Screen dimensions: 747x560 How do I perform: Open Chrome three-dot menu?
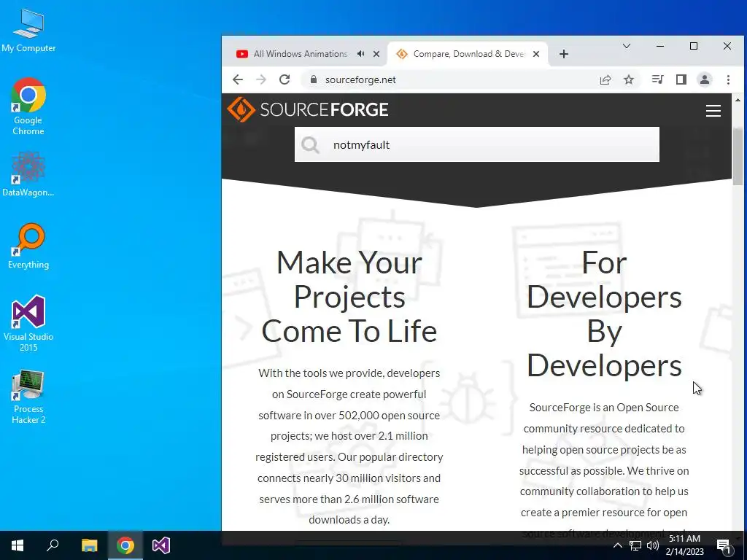tap(729, 79)
